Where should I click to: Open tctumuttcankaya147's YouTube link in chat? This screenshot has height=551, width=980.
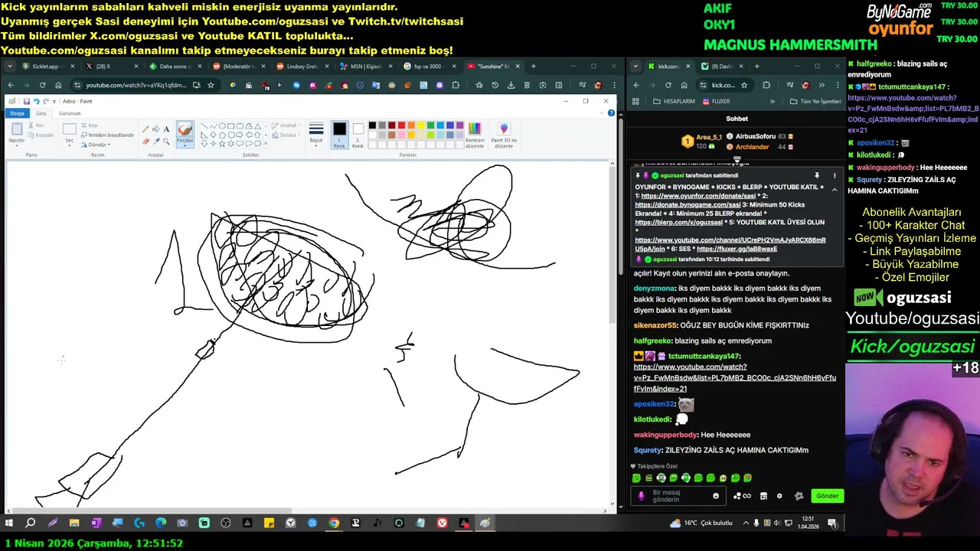point(734,377)
